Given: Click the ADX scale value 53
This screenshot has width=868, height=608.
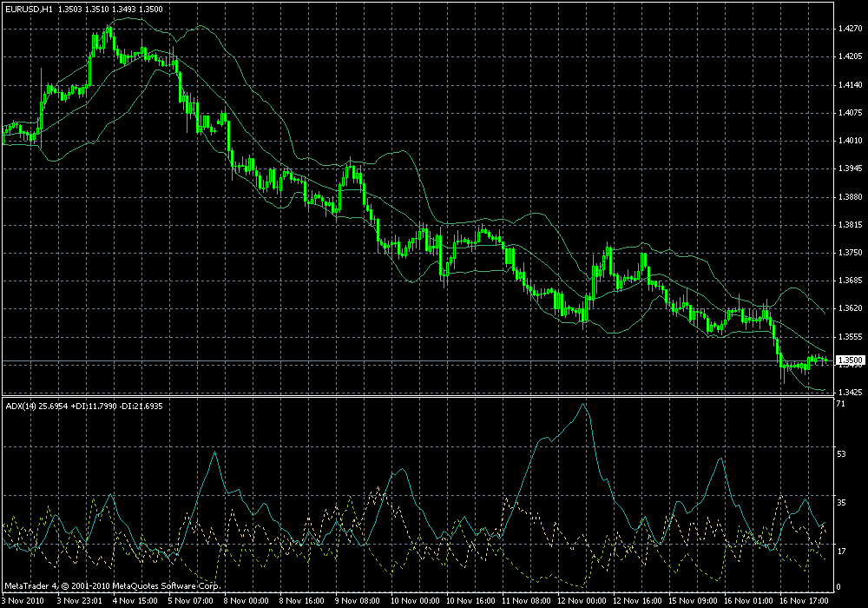Looking at the screenshot, I should click(x=841, y=454).
